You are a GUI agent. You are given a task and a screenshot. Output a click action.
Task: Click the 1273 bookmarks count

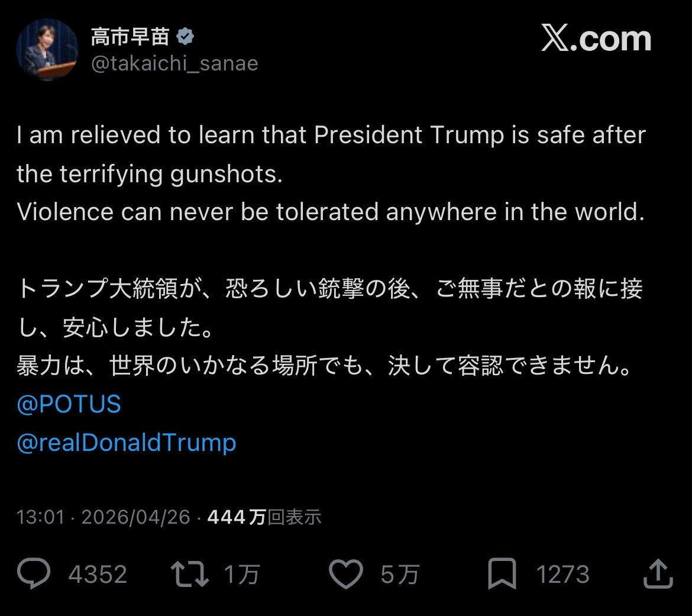coord(562,575)
